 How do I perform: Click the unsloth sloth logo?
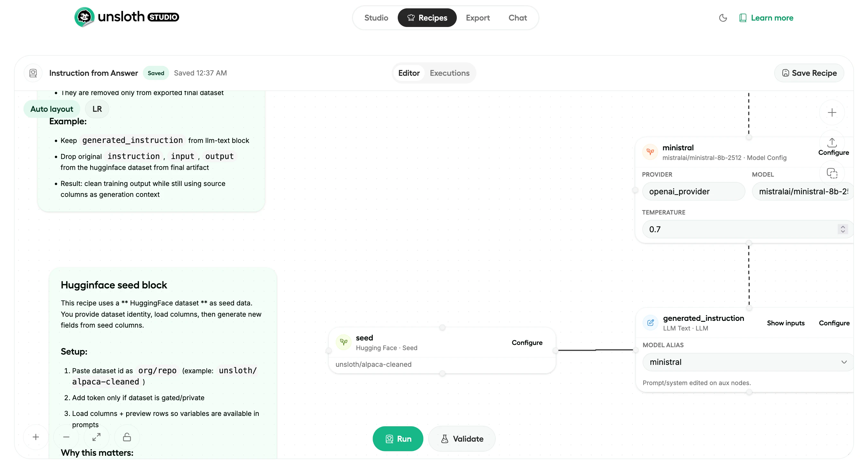pyautogui.click(x=84, y=17)
